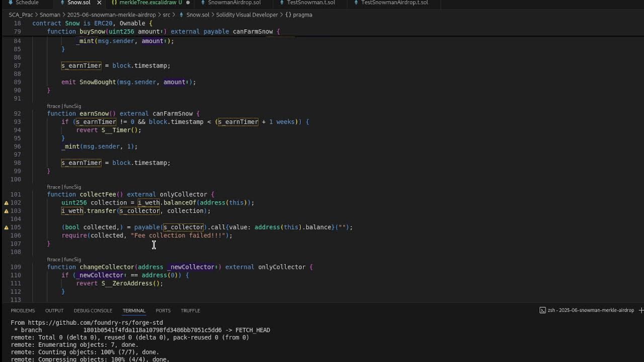Expand the 2025-06-snowman-merkle-airdrop breadcrumb
This screenshot has height=362, width=644.
tap(111, 15)
